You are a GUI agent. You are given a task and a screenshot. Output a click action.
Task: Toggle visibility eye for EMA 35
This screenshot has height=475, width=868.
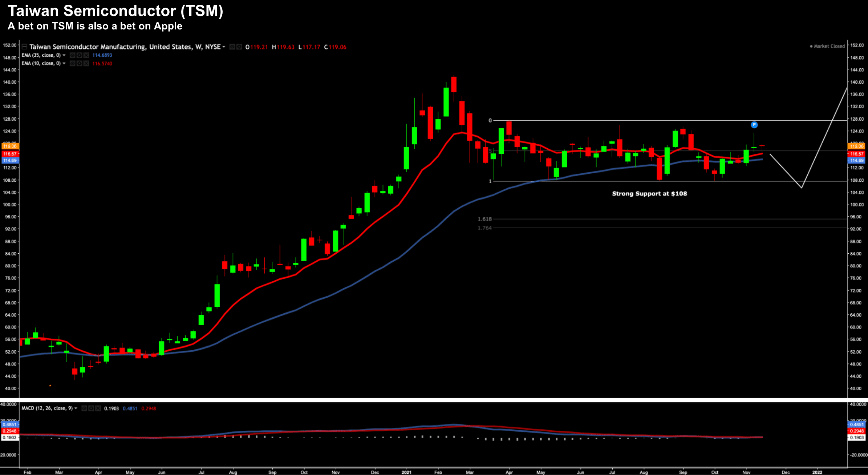[72, 55]
